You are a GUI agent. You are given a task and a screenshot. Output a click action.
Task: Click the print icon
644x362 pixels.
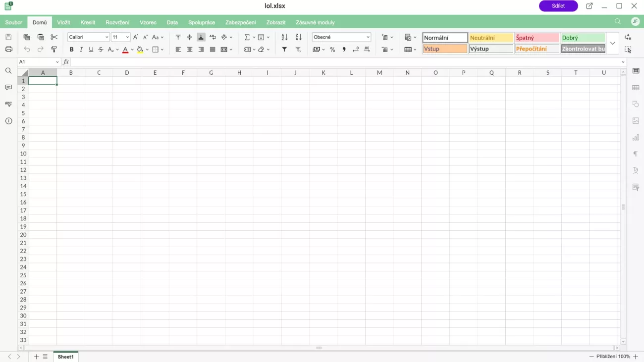click(8, 50)
